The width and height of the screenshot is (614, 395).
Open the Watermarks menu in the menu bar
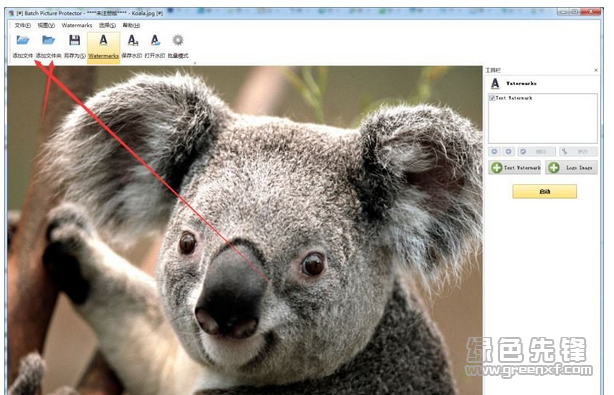click(77, 25)
